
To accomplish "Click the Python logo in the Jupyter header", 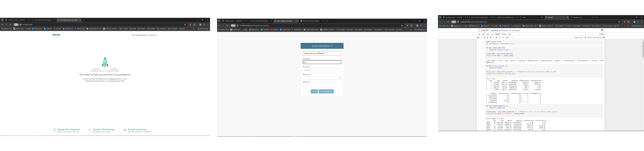I will (602, 30).
